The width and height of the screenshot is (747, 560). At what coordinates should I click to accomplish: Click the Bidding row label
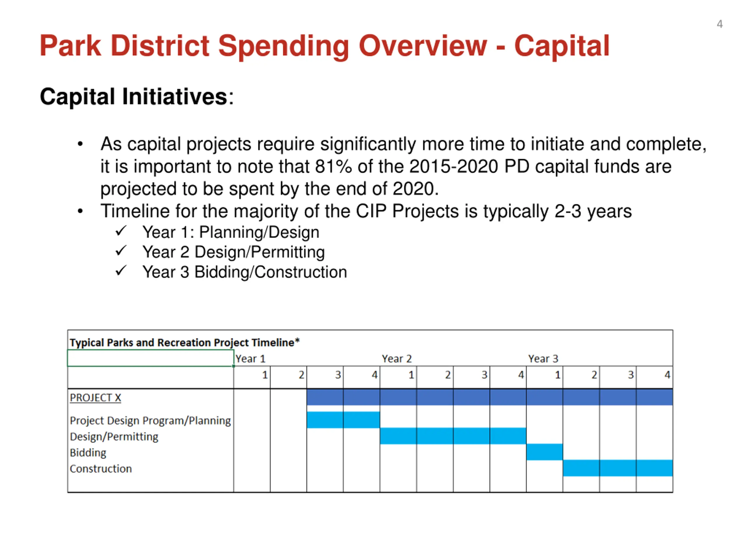[88, 452]
